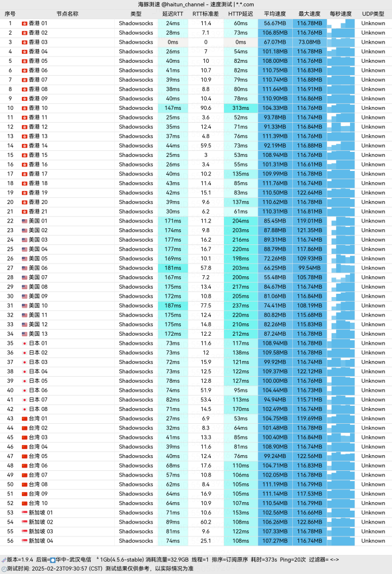Select the 排序=订阅原序 footer entry

pyautogui.click(x=230, y=560)
